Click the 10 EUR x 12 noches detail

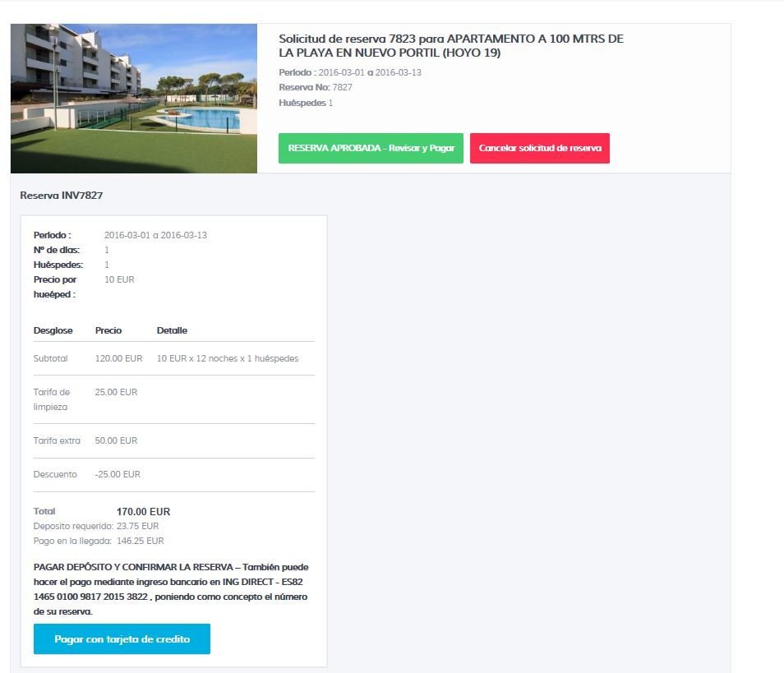point(228,358)
